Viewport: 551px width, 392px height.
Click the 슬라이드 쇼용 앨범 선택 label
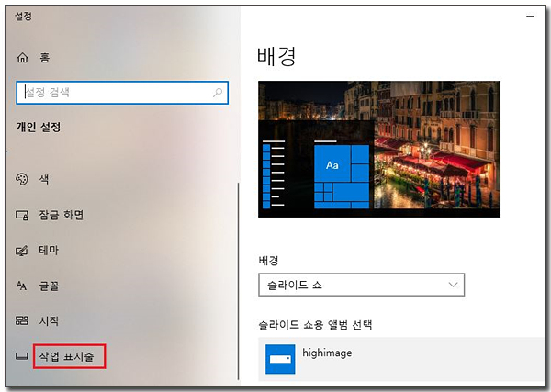pos(315,325)
